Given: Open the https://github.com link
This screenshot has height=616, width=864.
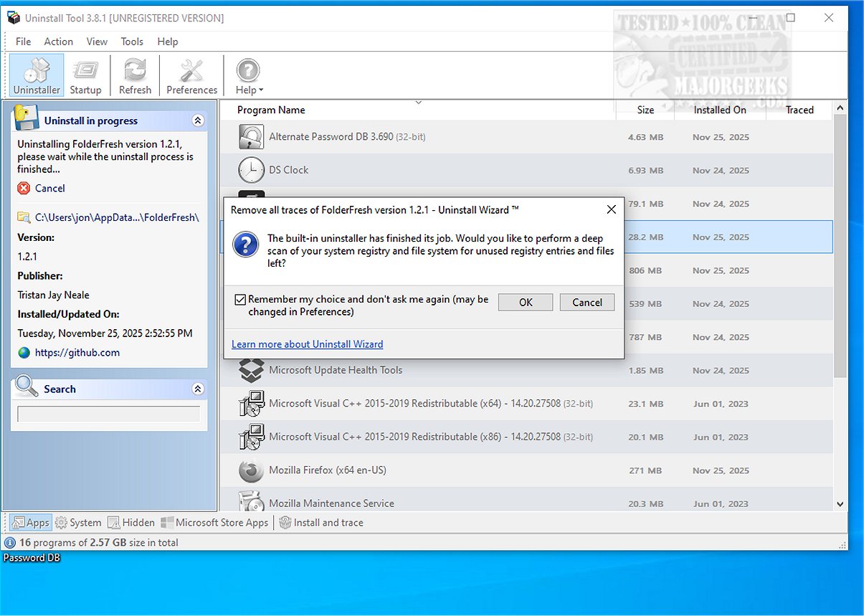Looking at the screenshot, I should 77,352.
